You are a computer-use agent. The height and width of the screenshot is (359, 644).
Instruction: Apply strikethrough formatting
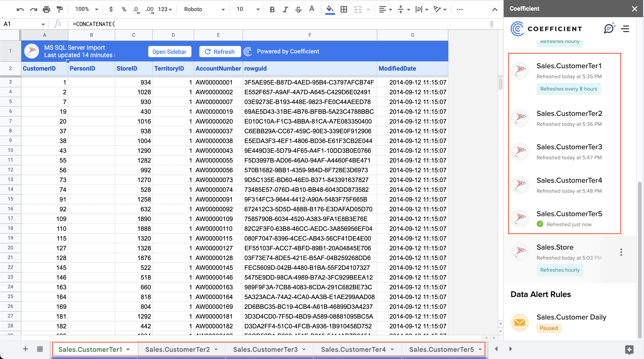(x=298, y=9)
